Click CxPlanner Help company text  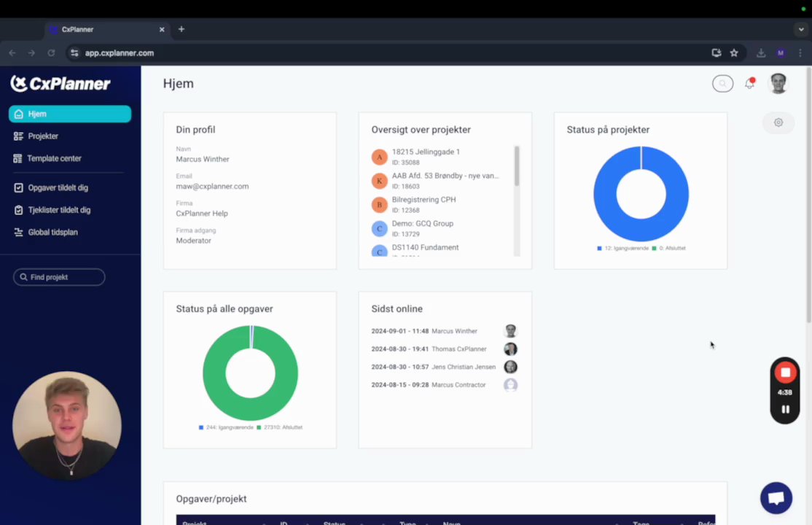202,214
